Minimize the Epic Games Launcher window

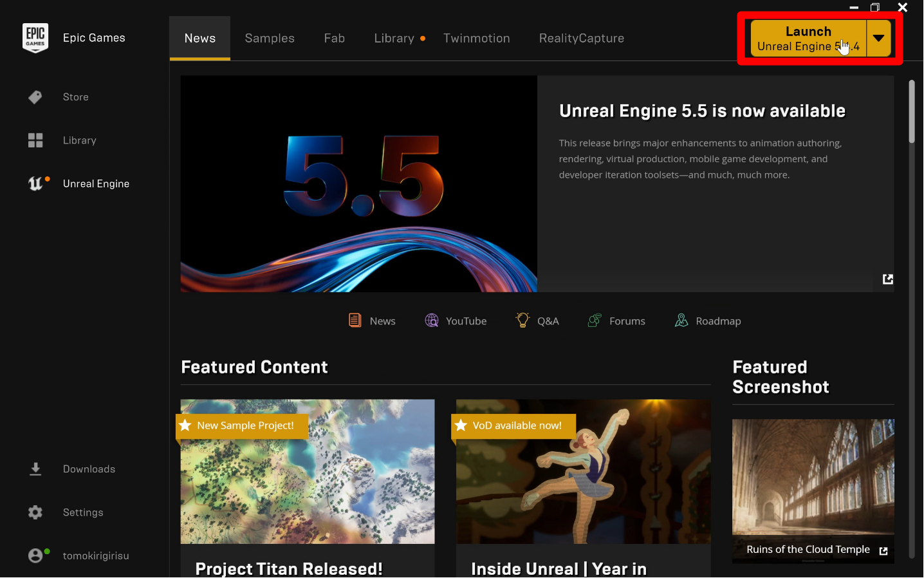[854, 8]
